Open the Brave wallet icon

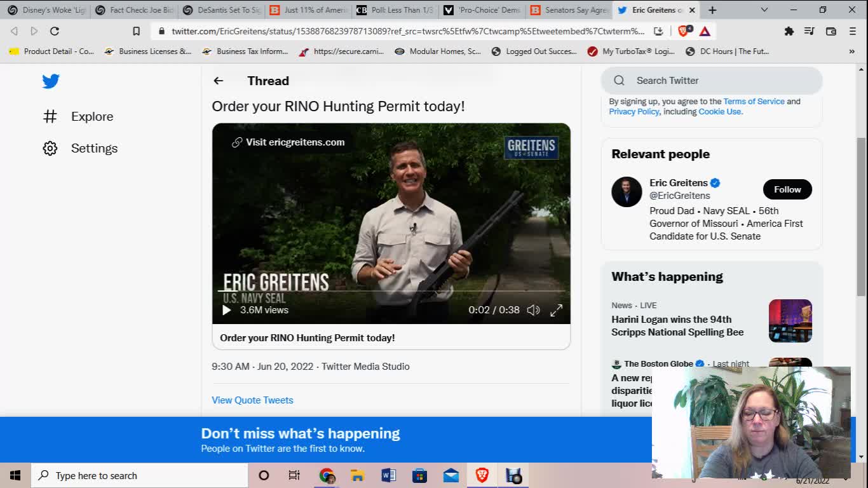831,31
